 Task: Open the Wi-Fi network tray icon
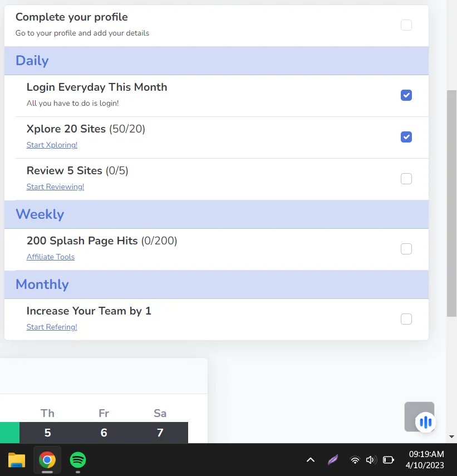[x=355, y=460]
